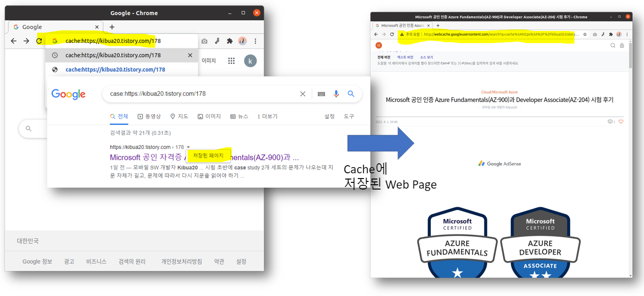Like the post with the heart icon
The width and height of the screenshot is (644, 296).
click(x=621, y=122)
